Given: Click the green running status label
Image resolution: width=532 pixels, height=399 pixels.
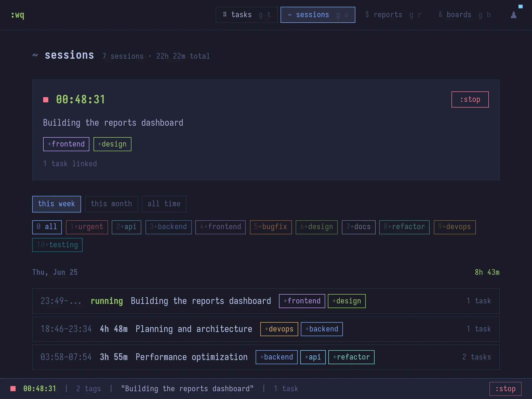Looking at the screenshot, I should coord(107,301).
